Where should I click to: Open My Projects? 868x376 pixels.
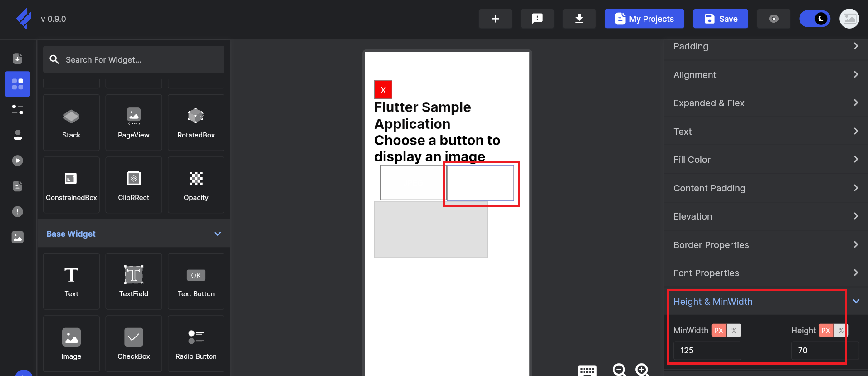[x=644, y=19]
